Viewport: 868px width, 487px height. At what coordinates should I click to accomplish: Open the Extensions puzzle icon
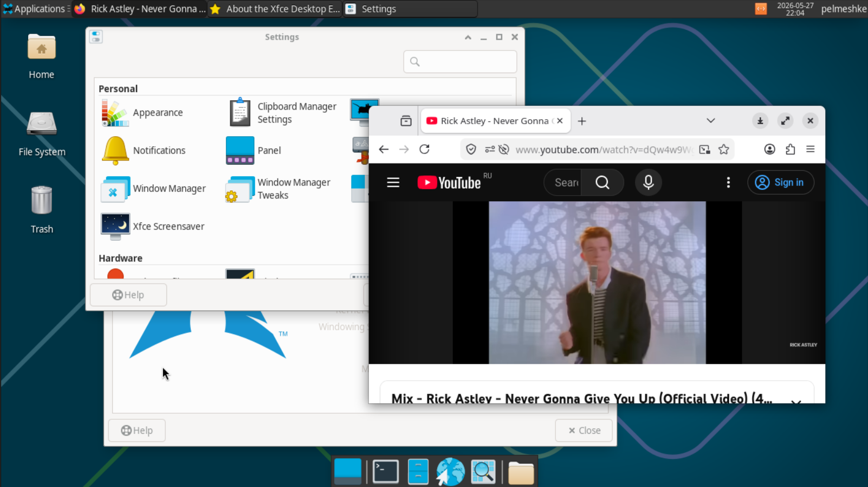(x=790, y=149)
